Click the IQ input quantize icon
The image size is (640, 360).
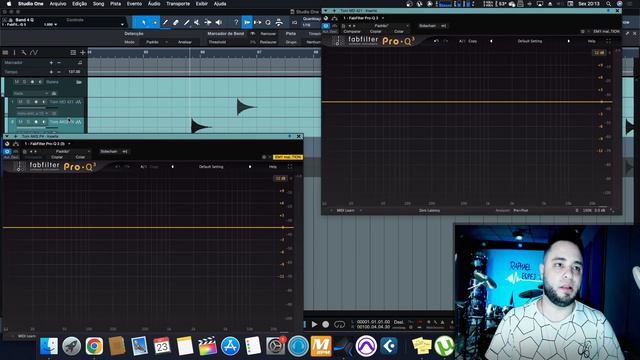click(x=294, y=22)
